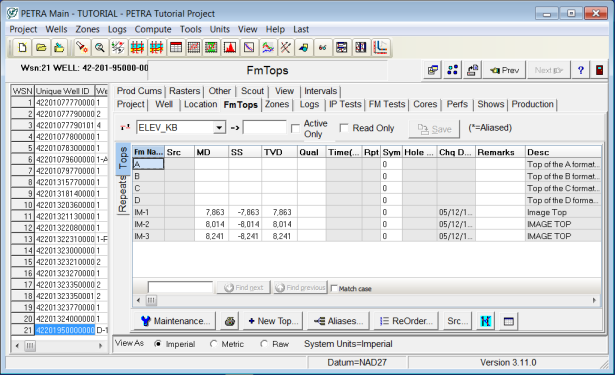The height and width of the screenshot is (375, 615).
Task: Click the printer icon beside Maintenance
Action: point(230,321)
